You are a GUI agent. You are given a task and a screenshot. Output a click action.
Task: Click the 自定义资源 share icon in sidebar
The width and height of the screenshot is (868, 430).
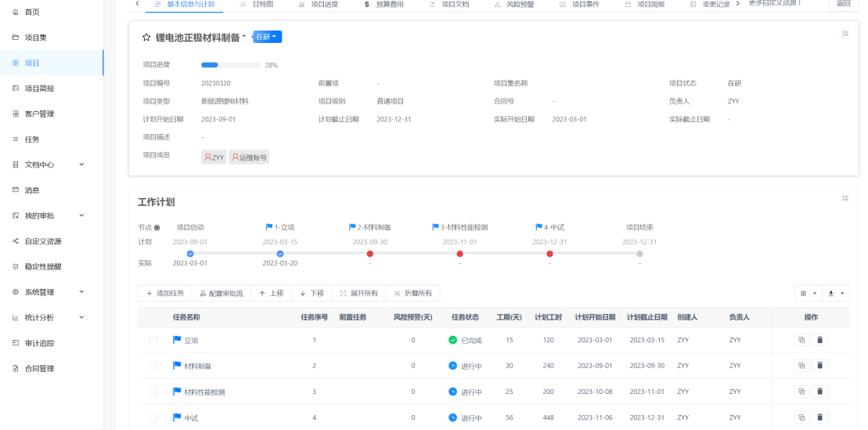pyautogui.click(x=16, y=241)
